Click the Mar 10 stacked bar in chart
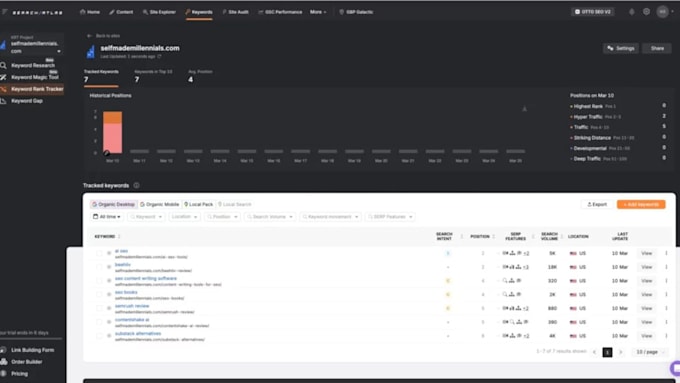680x383 pixels. point(112,132)
